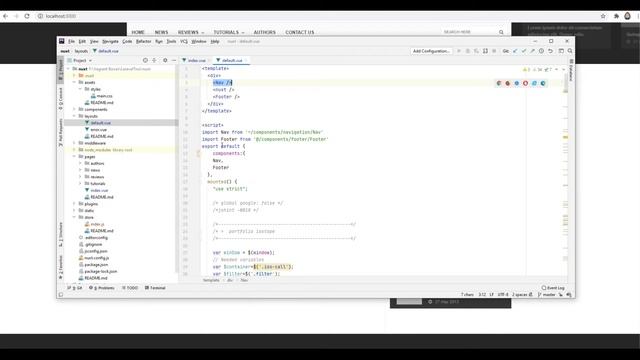Open the Edit menu
640x360 pixels.
click(x=82, y=42)
